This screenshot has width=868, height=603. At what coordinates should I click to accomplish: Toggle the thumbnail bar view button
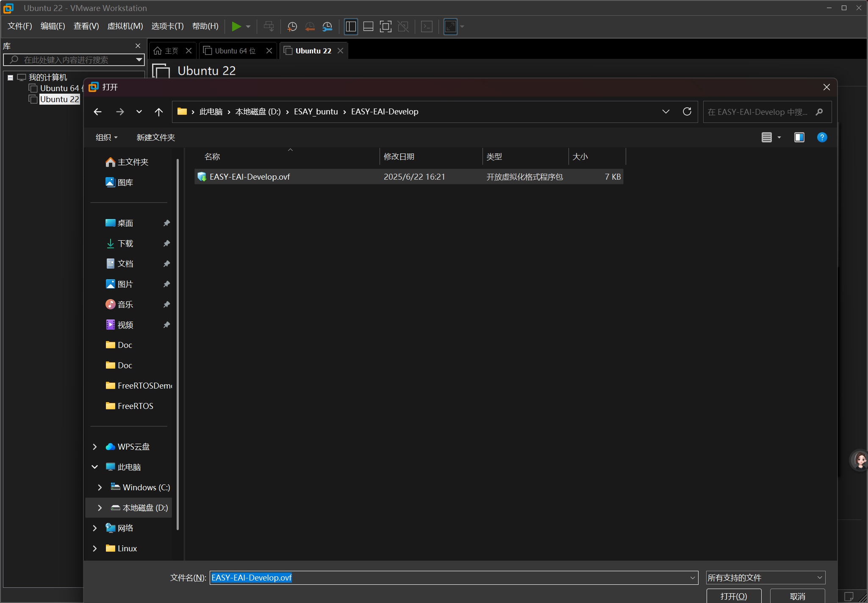(x=368, y=27)
